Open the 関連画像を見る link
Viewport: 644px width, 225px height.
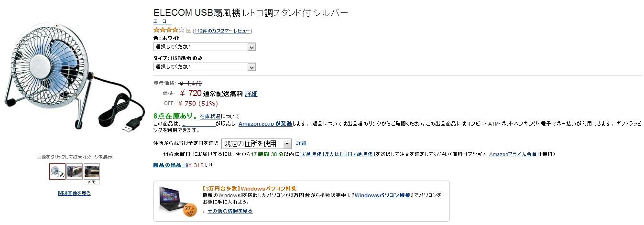click(x=75, y=193)
